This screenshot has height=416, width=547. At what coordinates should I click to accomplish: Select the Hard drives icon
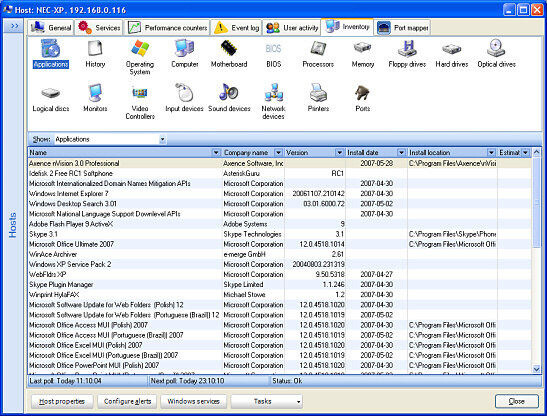coord(452,54)
